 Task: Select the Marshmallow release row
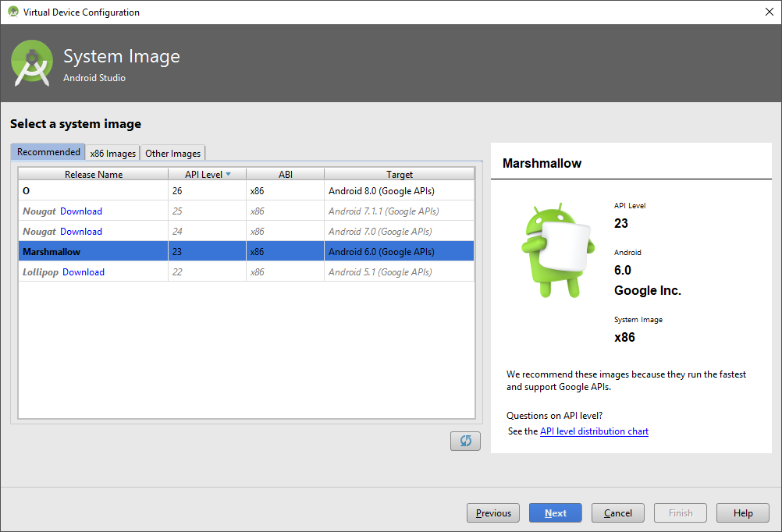247,252
